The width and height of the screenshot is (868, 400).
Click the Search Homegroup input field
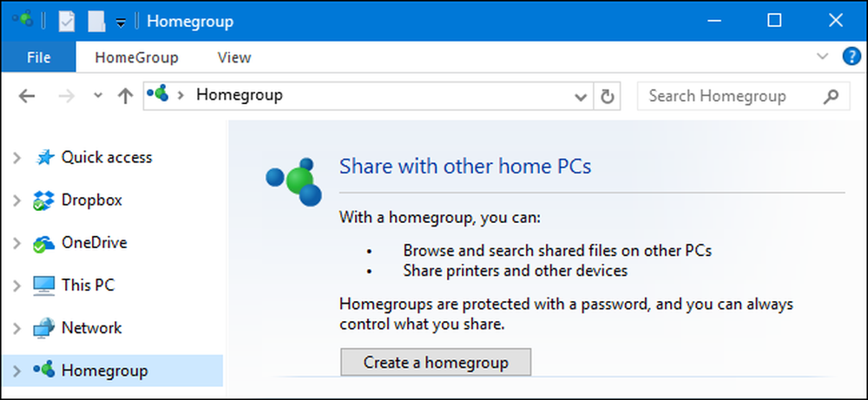728,97
